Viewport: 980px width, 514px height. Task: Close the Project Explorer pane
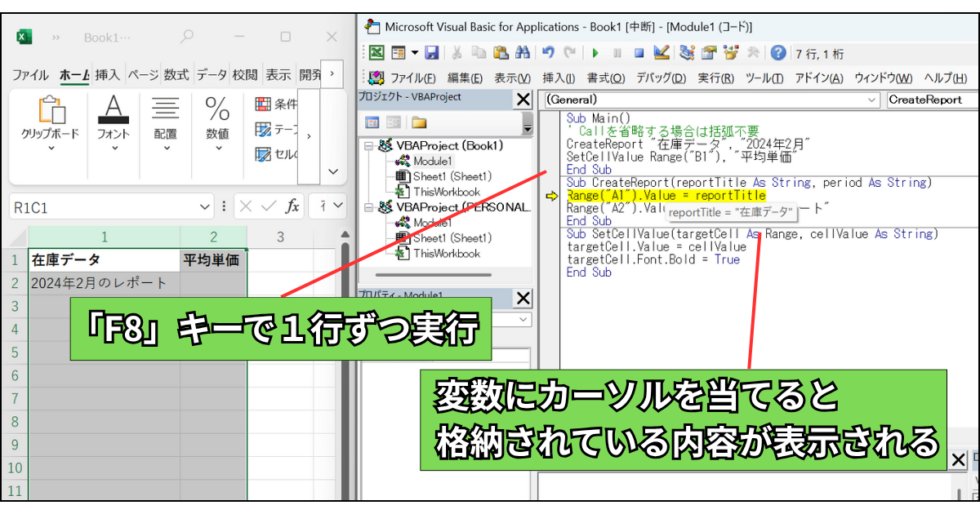[523, 100]
